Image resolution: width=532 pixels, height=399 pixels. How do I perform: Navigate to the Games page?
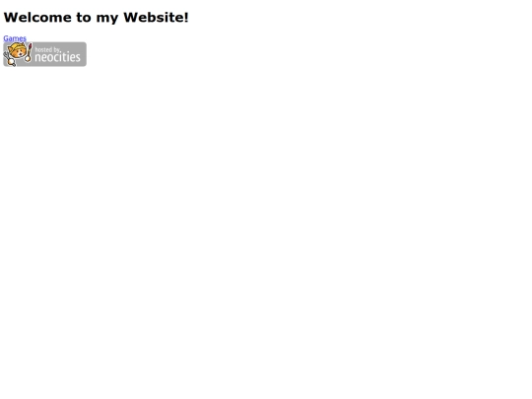click(x=15, y=38)
